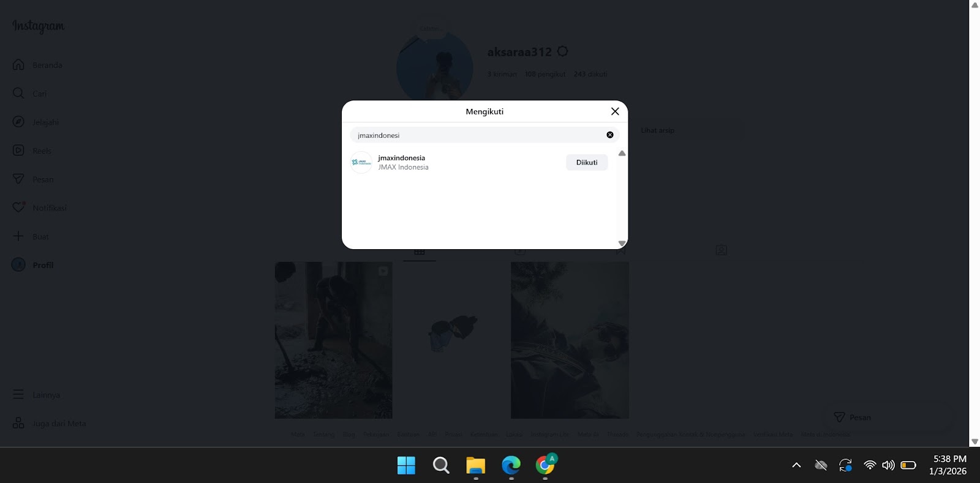
Task: Open Notifikasi heart icon
Action: 18,208
